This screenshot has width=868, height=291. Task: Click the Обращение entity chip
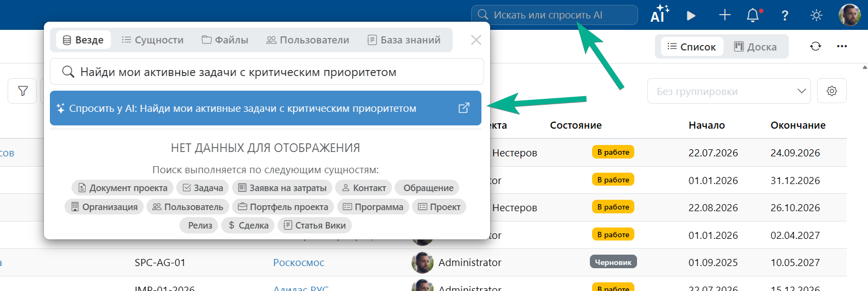point(428,188)
